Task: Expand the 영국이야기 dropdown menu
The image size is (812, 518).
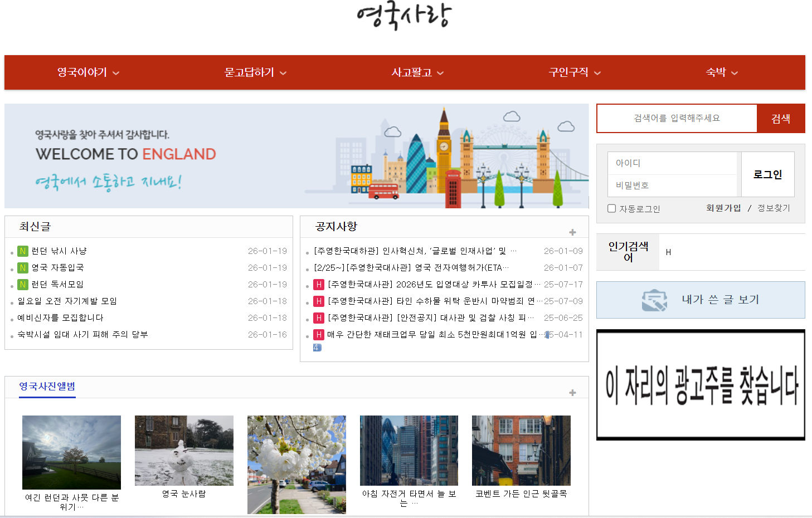Action: pos(88,72)
